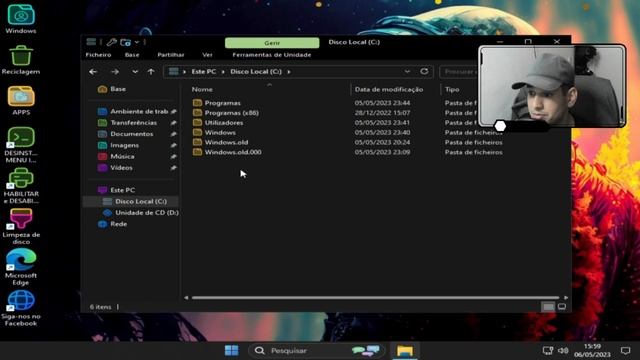Switch to large icons view layout
This screenshot has width=640, height=360.
[562, 307]
